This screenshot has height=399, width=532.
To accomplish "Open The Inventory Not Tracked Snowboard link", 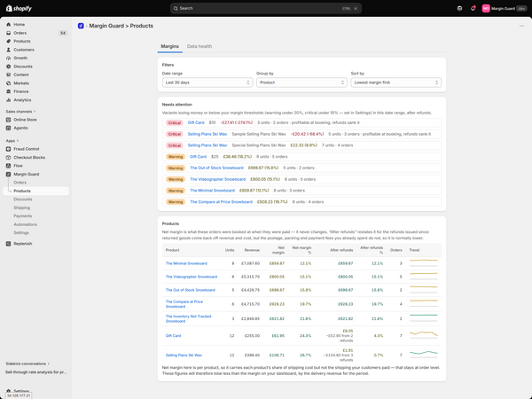I will tap(188, 318).
